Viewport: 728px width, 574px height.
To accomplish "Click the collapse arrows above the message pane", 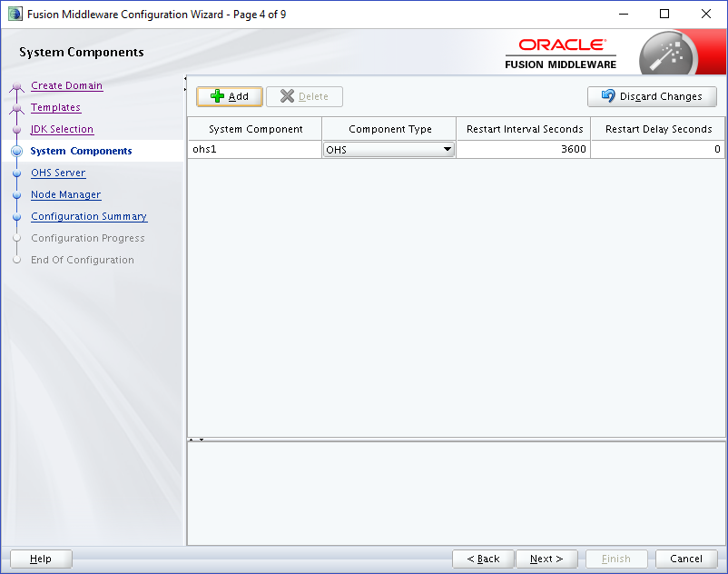I will tap(196, 440).
